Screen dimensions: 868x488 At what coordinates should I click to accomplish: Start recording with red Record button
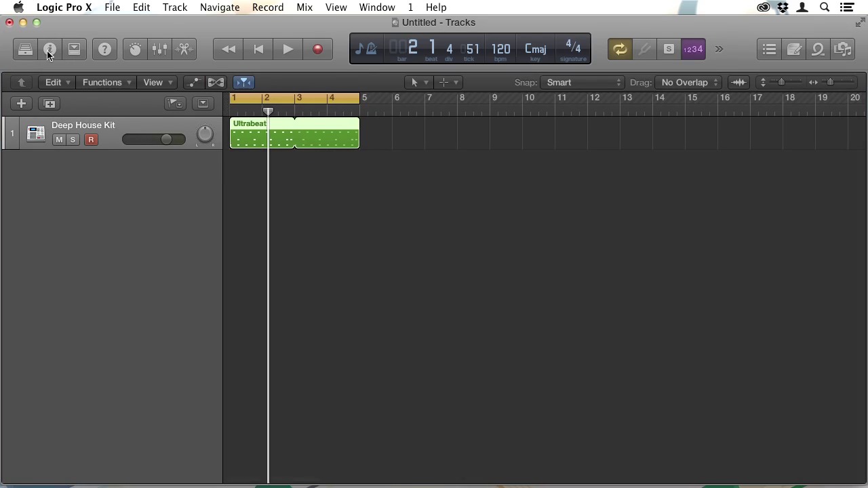(x=317, y=49)
